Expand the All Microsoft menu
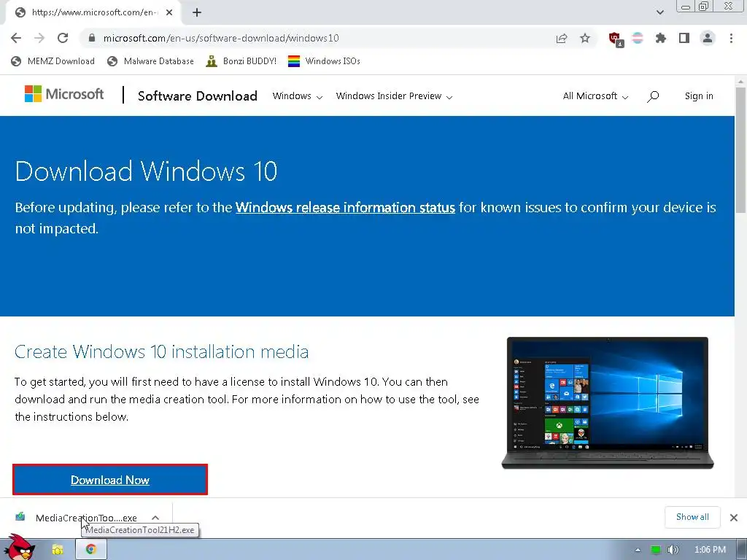 tap(595, 96)
